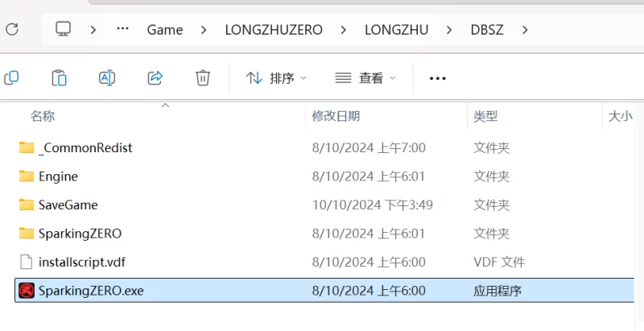The height and width of the screenshot is (331, 644).
Task: Click _CommonRedist's date 8/10/2024 上午7:00
Action: [x=369, y=147]
